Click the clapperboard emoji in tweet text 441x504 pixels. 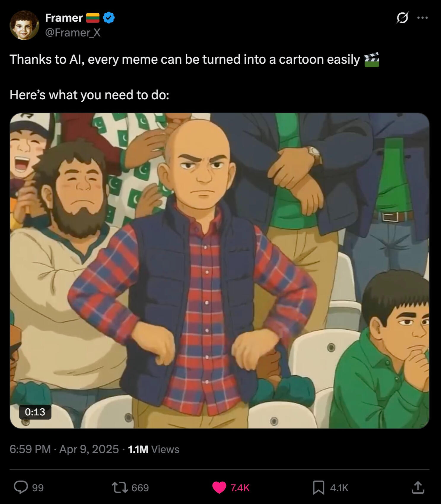point(372,60)
